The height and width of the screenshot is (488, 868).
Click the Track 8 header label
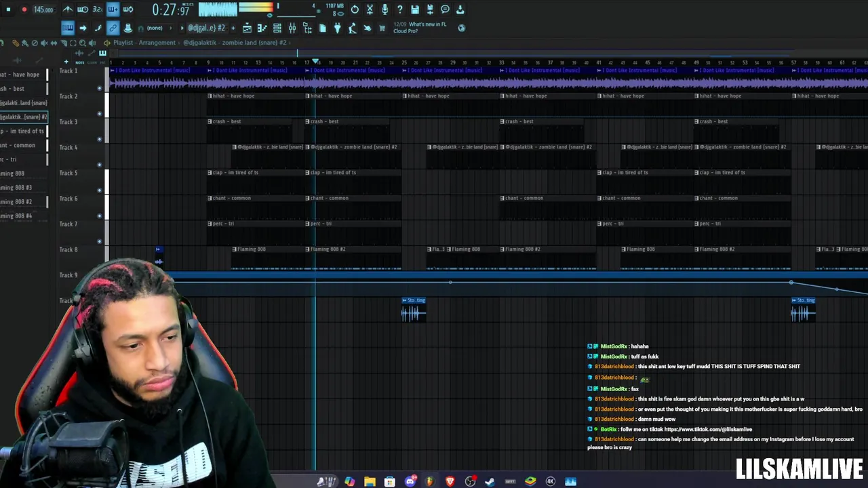click(x=68, y=249)
